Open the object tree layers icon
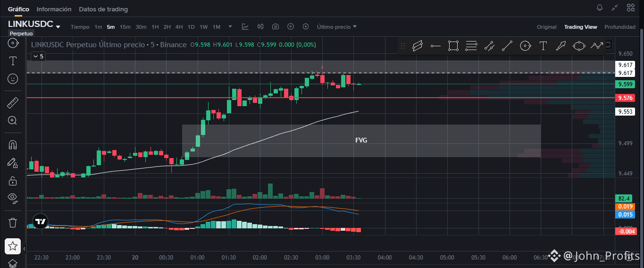644x268 pixels. click(13, 263)
